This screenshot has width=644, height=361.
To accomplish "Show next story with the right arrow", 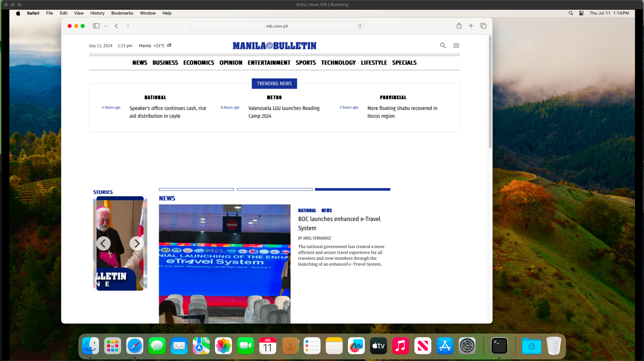I will [x=136, y=243].
